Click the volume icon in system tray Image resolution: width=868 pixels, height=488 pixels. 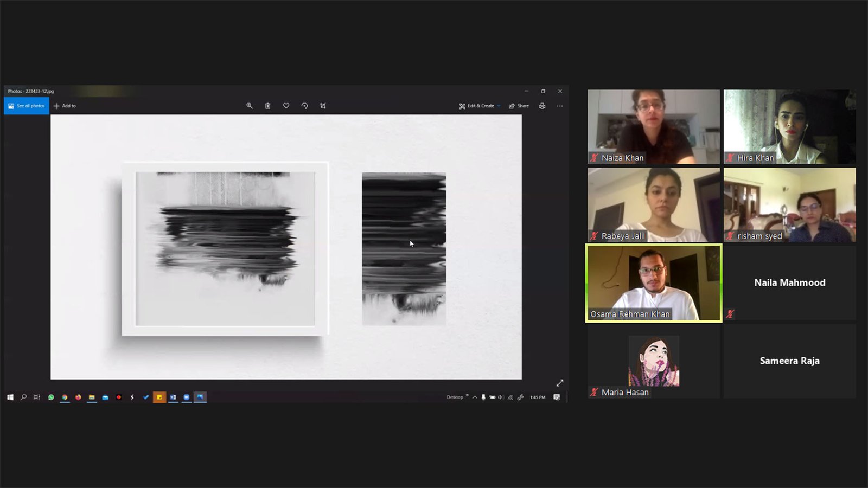click(x=501, y=397)
